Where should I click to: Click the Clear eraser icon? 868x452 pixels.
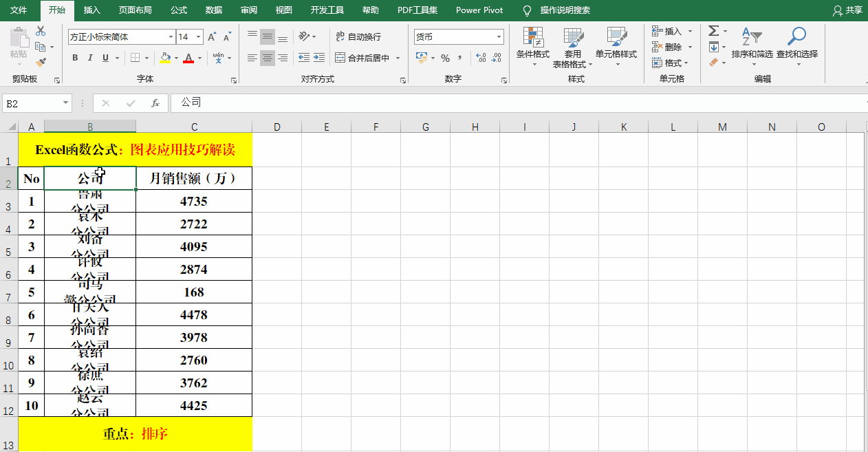pos(714,63)
